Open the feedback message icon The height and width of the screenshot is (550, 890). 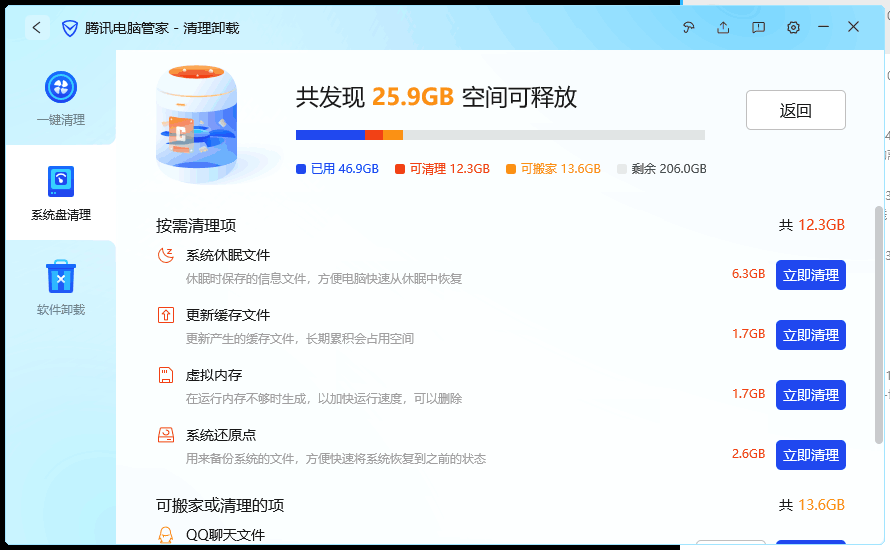tap(758, 27)
